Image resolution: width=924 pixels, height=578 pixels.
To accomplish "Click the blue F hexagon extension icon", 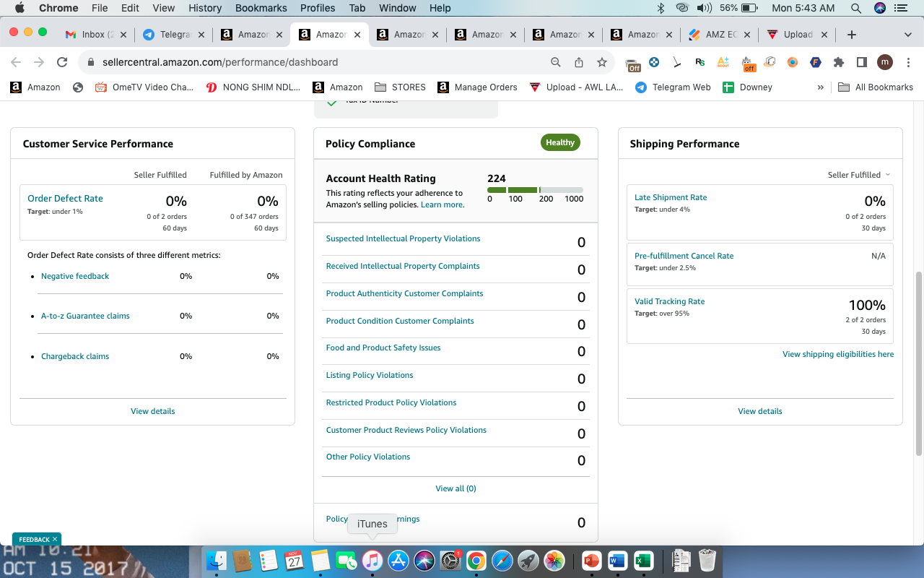I will coord(816,62).
